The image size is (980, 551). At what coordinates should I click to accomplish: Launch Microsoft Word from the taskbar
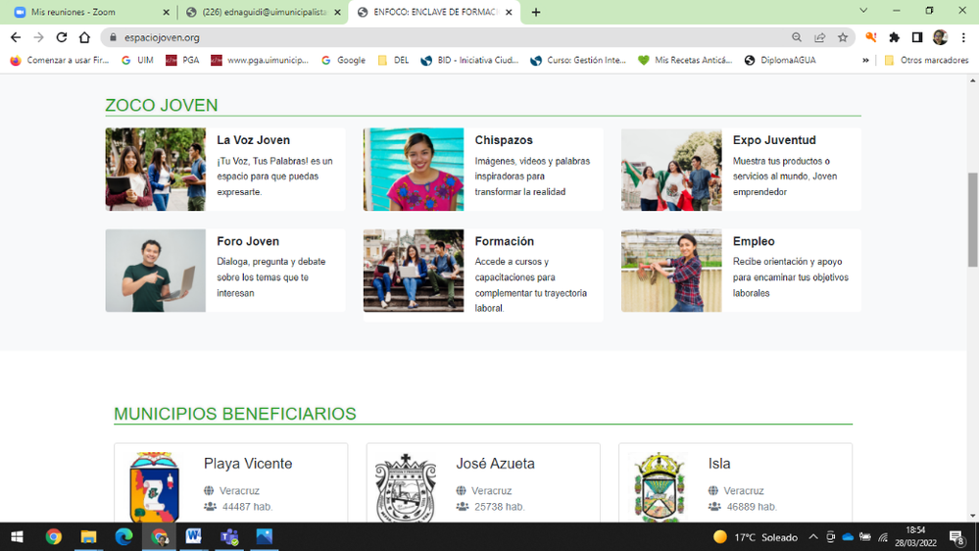(x=193, y=537)
